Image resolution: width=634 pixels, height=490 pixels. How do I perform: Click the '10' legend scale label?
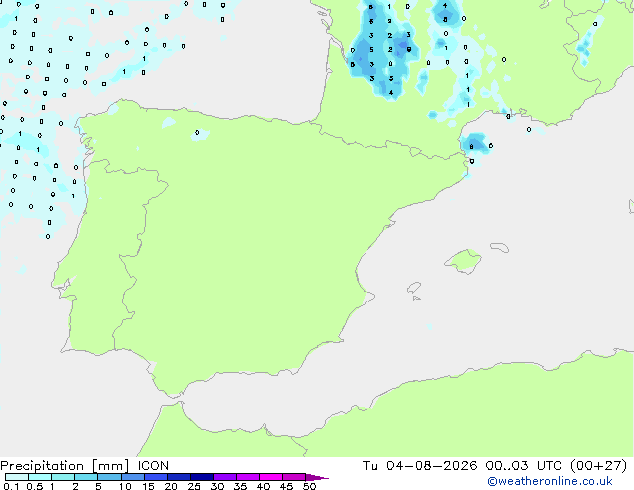point(125,486)
